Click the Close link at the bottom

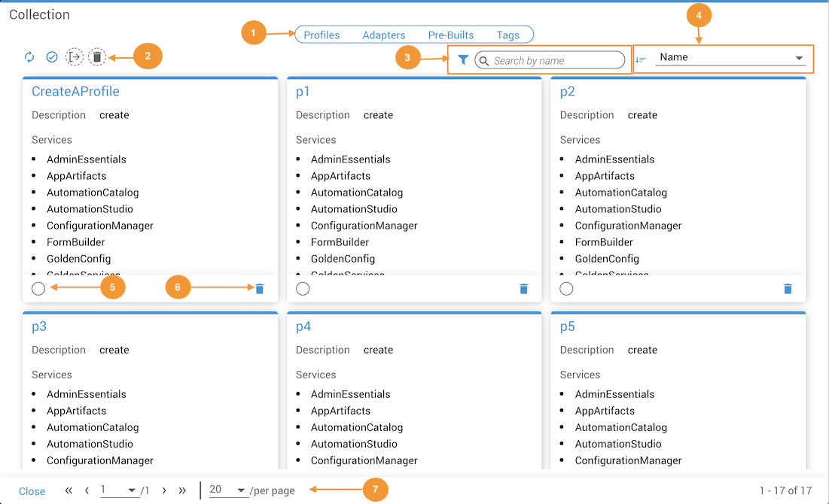tap(32, 491)
